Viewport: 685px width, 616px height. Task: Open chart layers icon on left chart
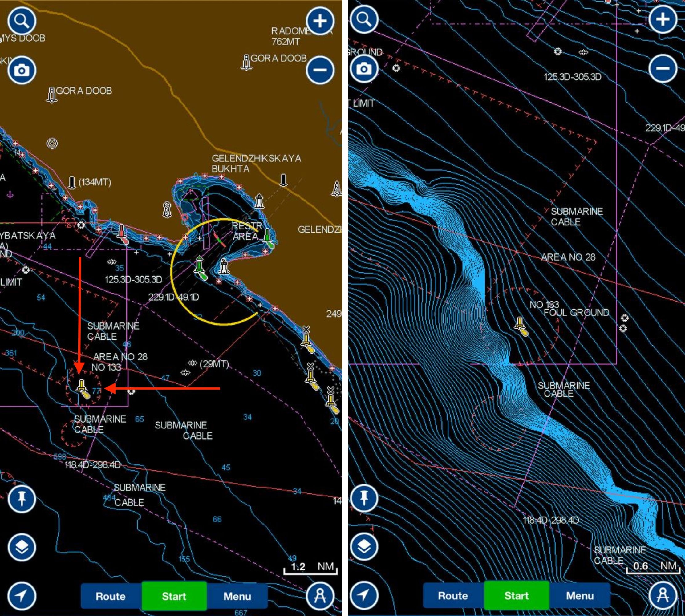[22, 547]
